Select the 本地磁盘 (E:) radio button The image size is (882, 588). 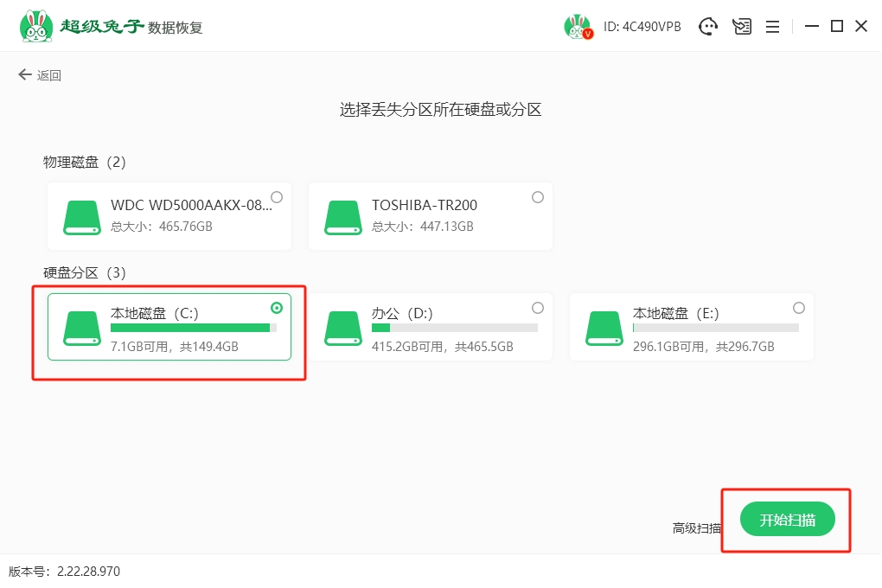coord(799,308)
